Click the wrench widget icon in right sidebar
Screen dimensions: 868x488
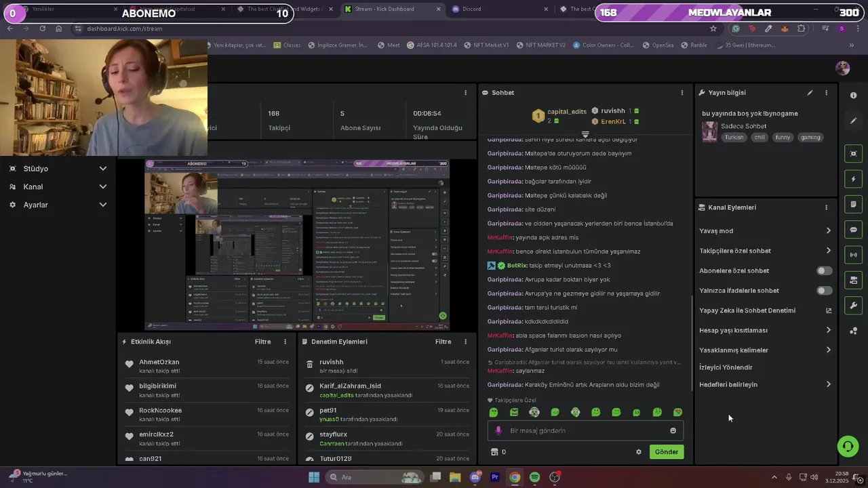point(853,305)
